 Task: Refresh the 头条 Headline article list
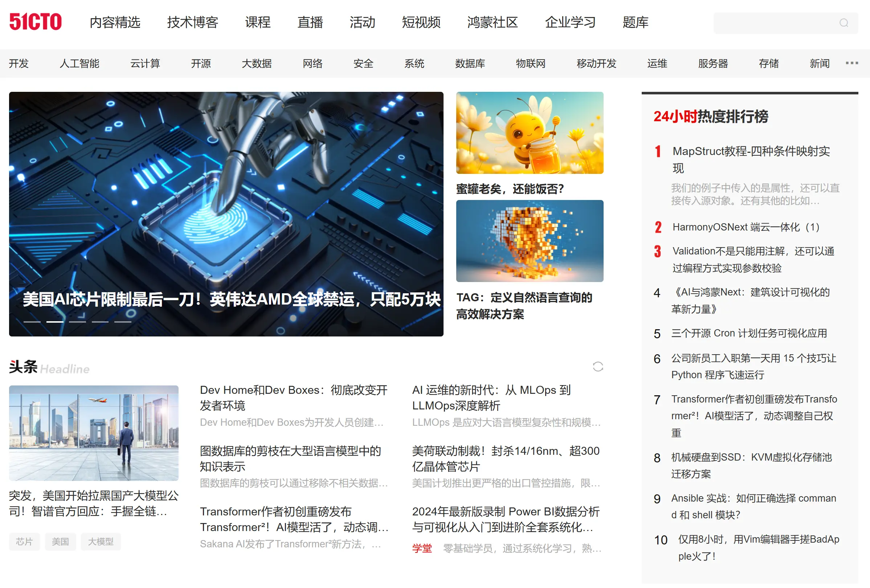(x=598, y=367)
